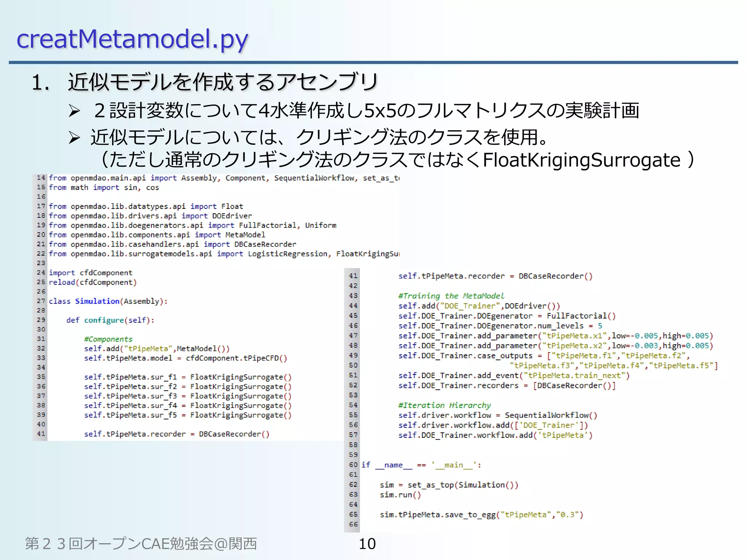Click line 21 importing DBCaseRecorder
The height and width of the screenshot is (560, 747).
(173, 244)
